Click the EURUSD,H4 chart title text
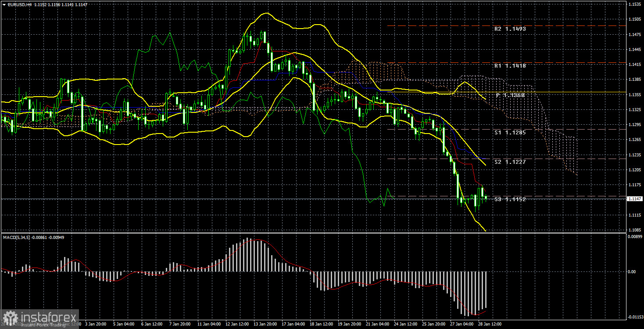Viewport: 644px width, 329px height. tap(20, 4)
